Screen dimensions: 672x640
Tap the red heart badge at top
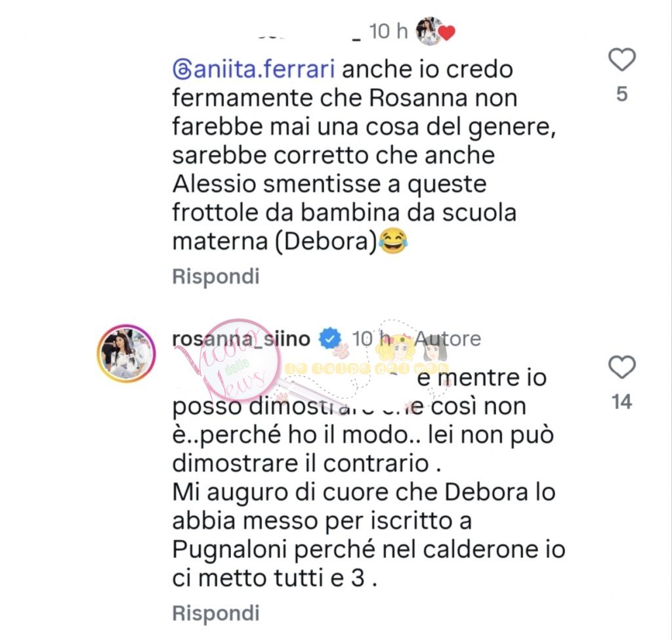click(x=446, y=33)
